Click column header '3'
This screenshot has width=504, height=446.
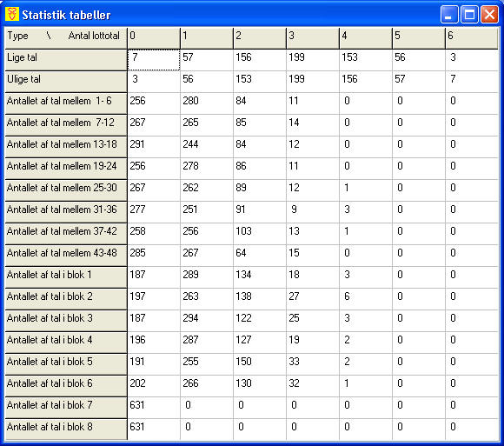pos(313,38)
